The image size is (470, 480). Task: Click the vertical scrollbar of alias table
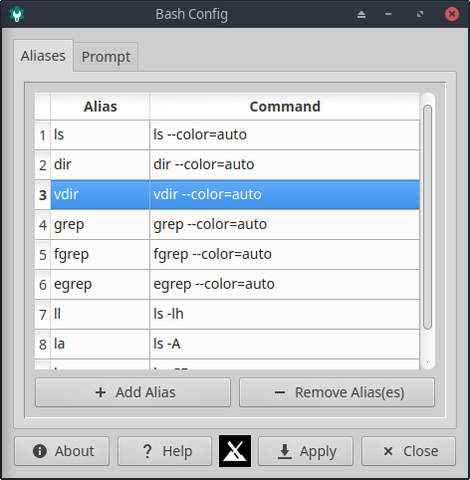coord(427,217)
